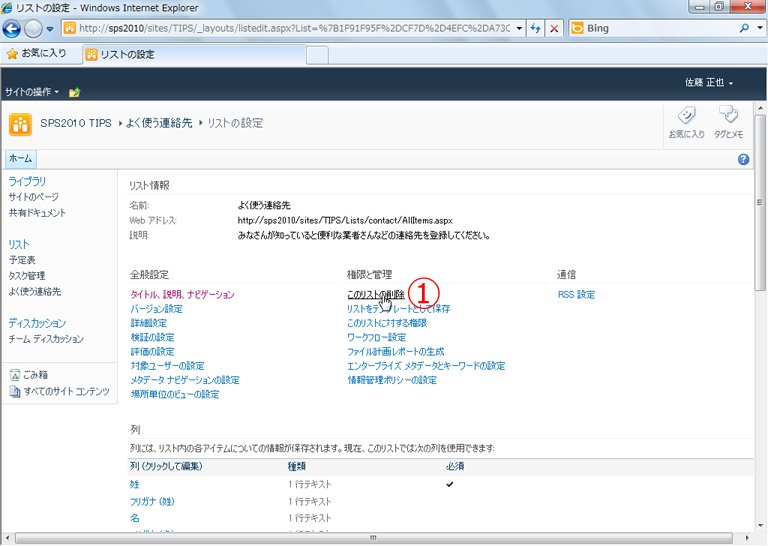The width and height of the screenshot is (768, 546).
Task: Open the search provider dropdown arrow
Action: pyautogui.click(x=760, y=28)
